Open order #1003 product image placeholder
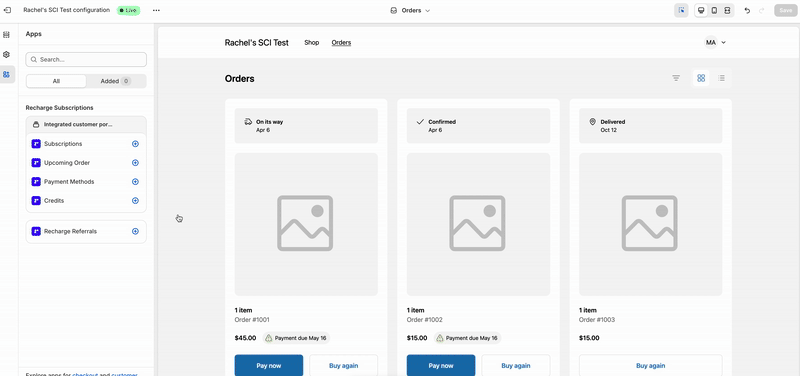 click(x=651, y=224)
